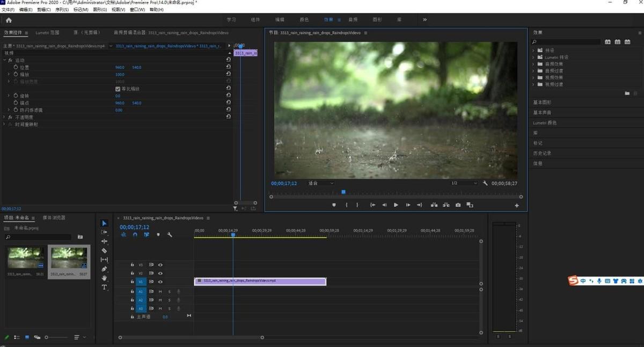Hide track V3 with eye icon
Screen dimensions: 644x347
[x=160, y=265]
